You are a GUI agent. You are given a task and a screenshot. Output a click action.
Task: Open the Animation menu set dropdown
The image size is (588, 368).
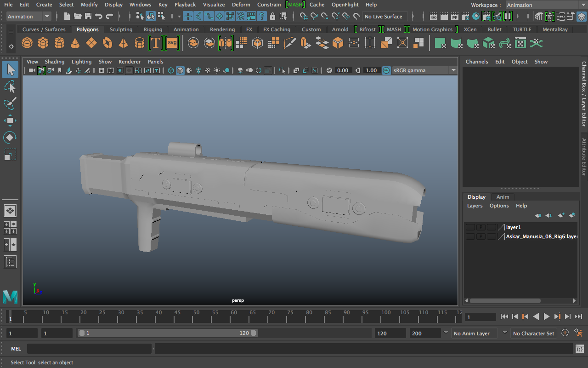tap(29, 17)
